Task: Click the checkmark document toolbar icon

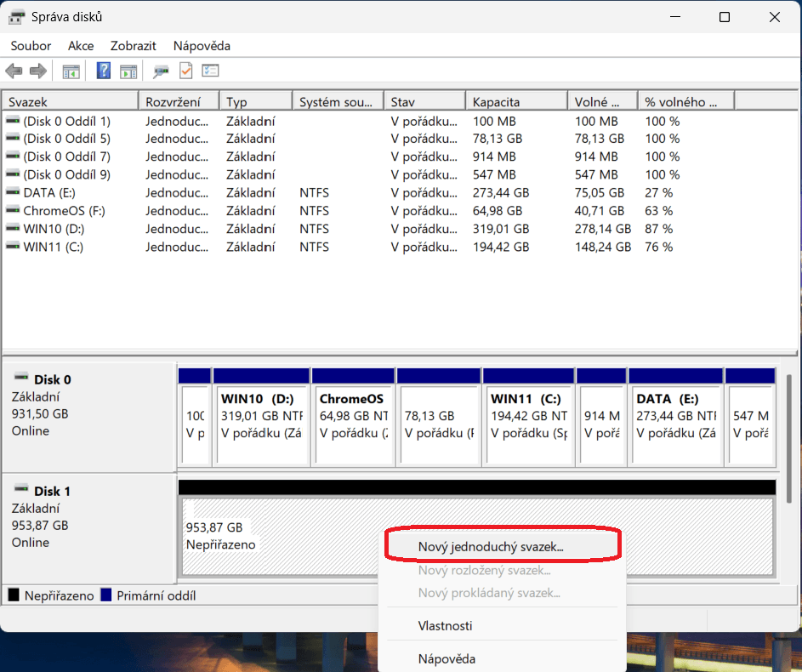Action: point(185,71)
